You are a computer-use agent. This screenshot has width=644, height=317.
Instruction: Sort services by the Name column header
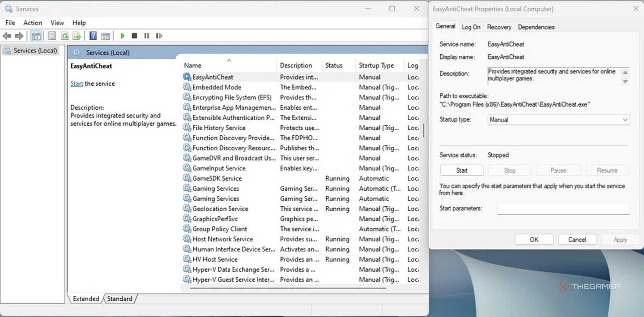(x=193, y=66)
